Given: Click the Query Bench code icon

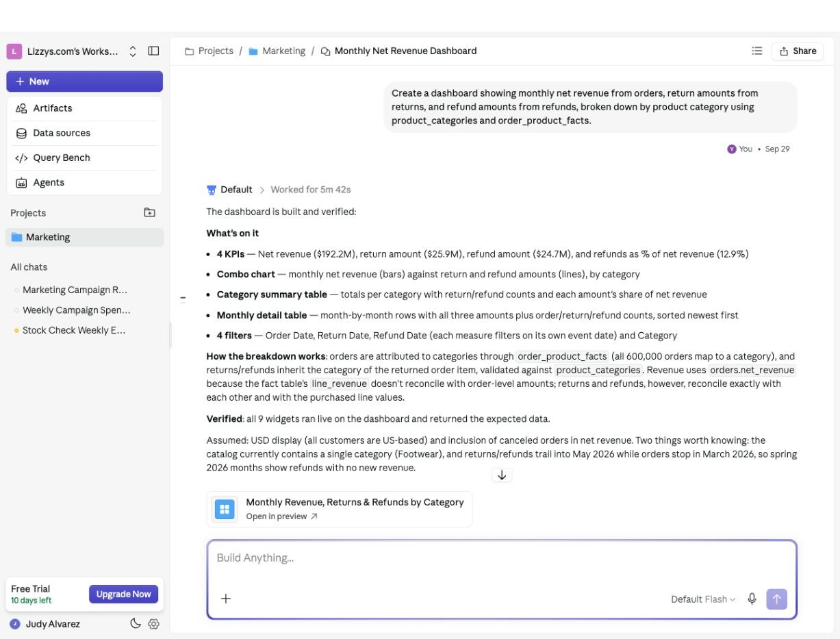Looking at the screenshot, I should tap(21, 158).
